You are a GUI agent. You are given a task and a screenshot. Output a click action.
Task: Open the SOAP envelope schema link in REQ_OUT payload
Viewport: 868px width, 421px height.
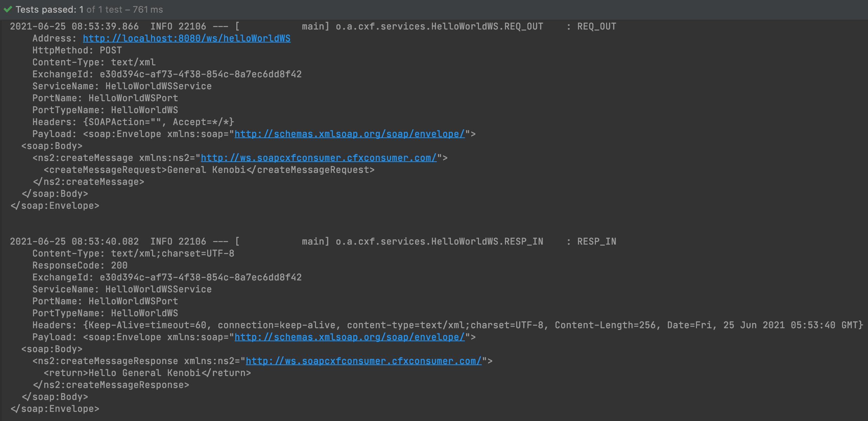pos(349,134)
